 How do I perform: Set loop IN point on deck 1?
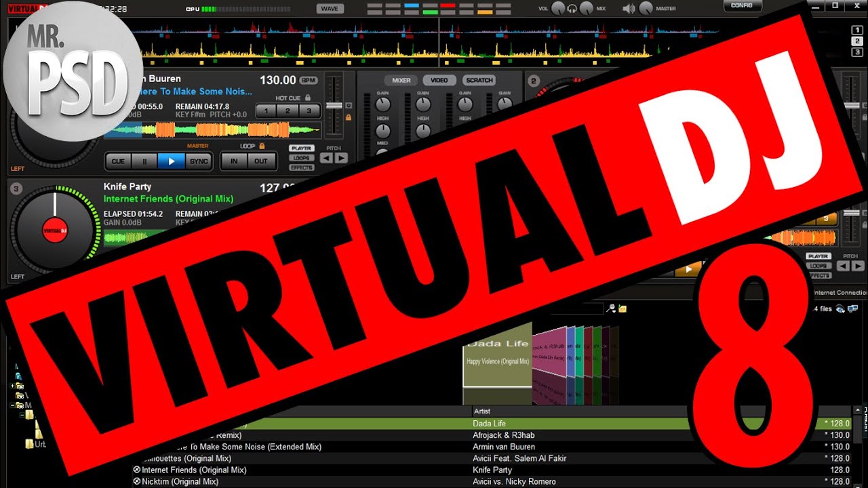pyautogui.click(x=234, y=161)
